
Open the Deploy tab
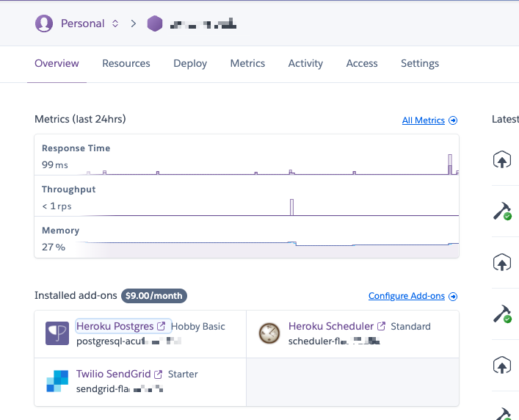[190, 63]
